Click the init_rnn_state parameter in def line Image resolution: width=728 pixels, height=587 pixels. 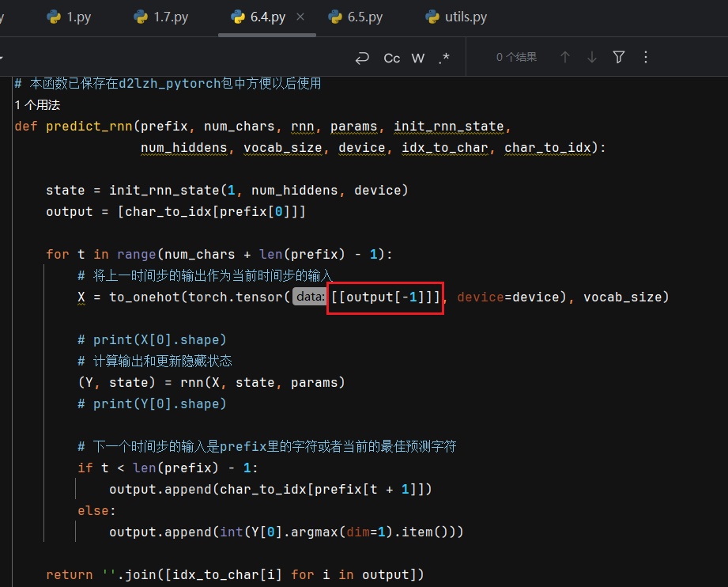(449, 127)
